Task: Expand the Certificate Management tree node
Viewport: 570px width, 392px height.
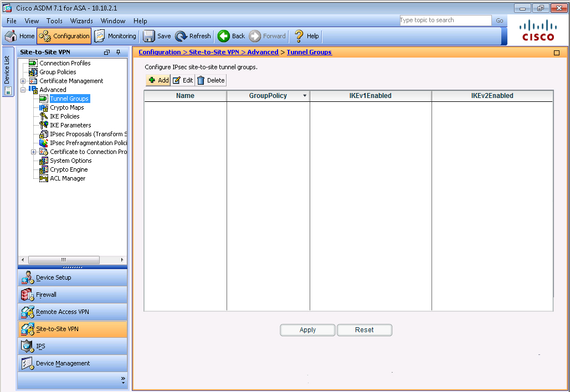Action: (x=23, y=81)
